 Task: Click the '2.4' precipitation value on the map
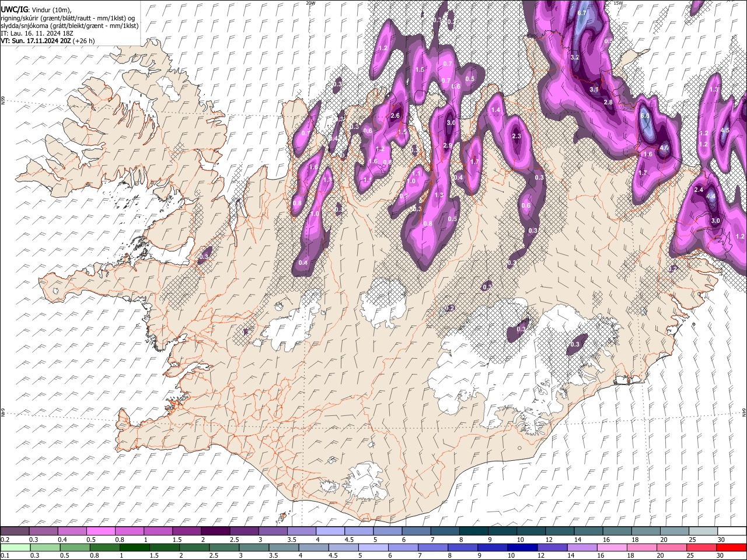(699, 190)
